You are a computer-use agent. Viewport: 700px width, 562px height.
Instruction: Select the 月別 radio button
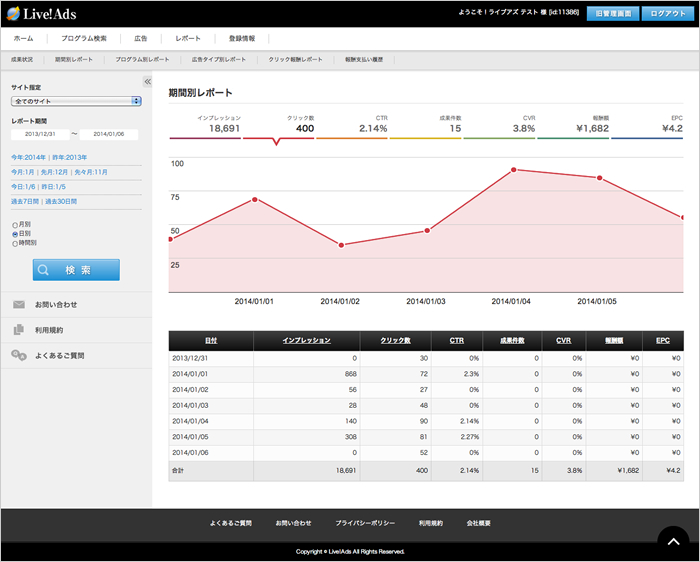(15, 225)
